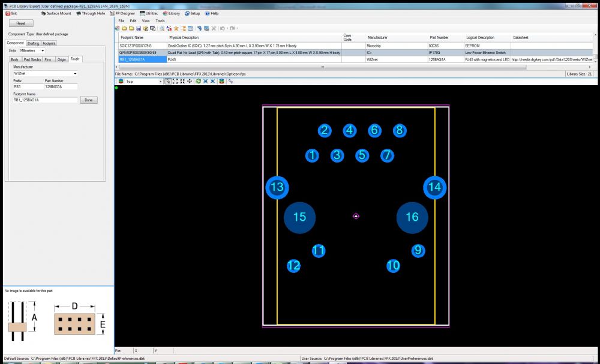
Task: Select the QFN40P800X800X90-69 library row
Action: 355,53
